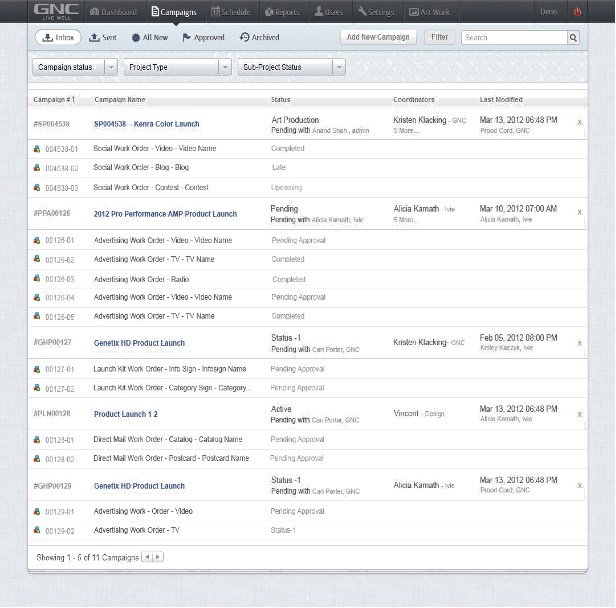This screenshot has width=616, height=608.
Task: Show Approved campaigns
Action: point(203,37)
